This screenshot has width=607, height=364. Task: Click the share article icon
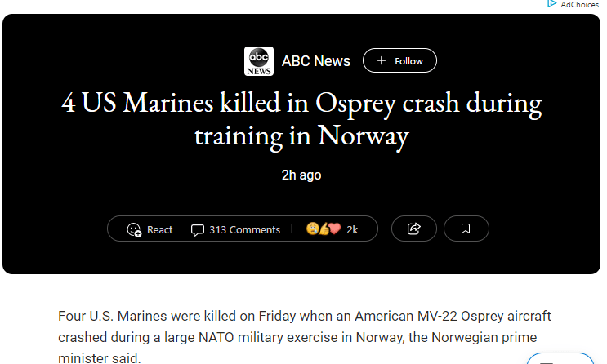coord(413,229)
